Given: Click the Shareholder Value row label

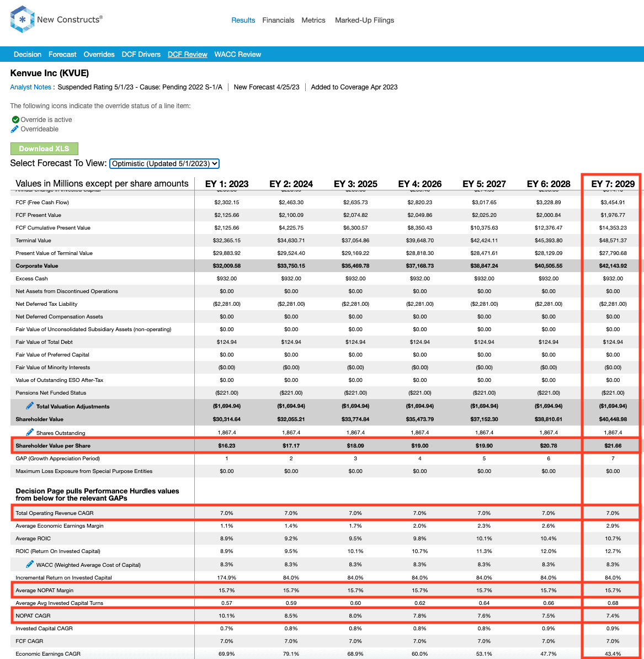Looking at the screenshot, I should [x=40, y=419].
